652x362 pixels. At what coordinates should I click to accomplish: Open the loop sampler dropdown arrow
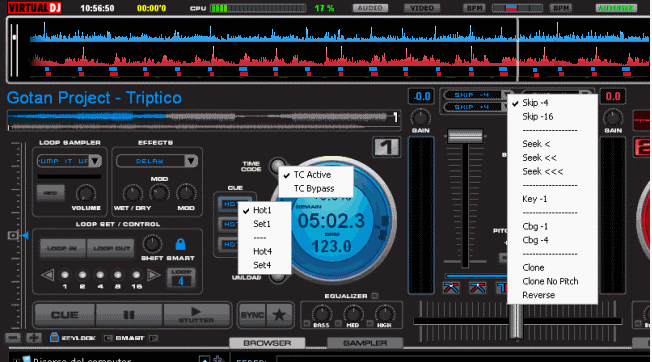(95, 161)
